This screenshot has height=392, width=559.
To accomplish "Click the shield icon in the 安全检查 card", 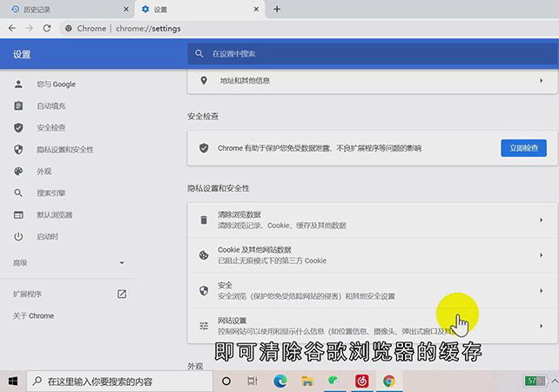I will click(x=204, y=148).
